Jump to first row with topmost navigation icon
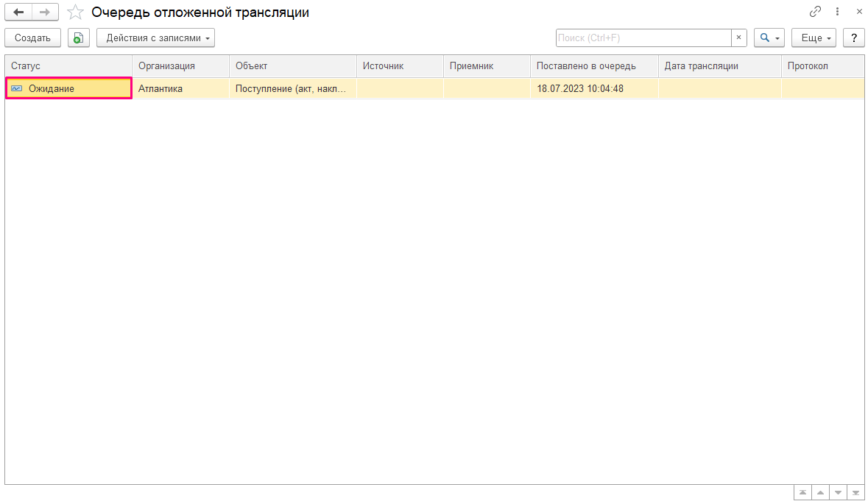 [x=802, y=491]
